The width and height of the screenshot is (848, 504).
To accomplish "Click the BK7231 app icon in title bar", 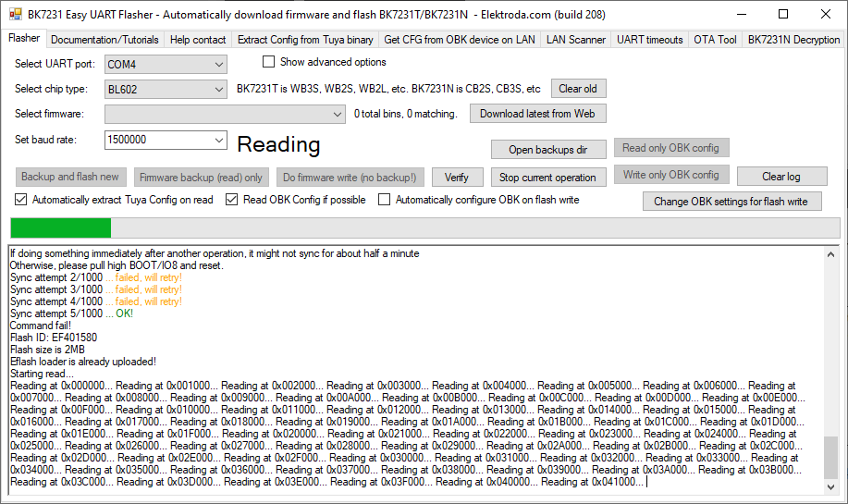I will pos(16,14).
